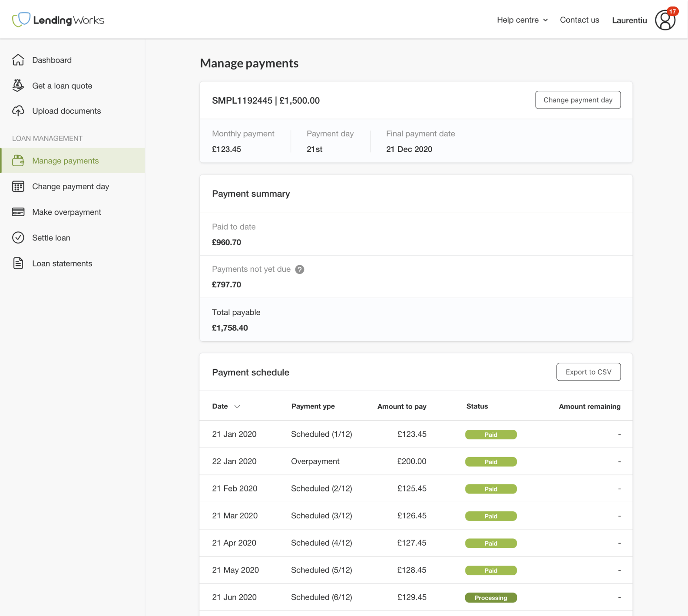Click the card icon for overpayment
This screenshot has height=616, width=688.
(x=18, y=212)
